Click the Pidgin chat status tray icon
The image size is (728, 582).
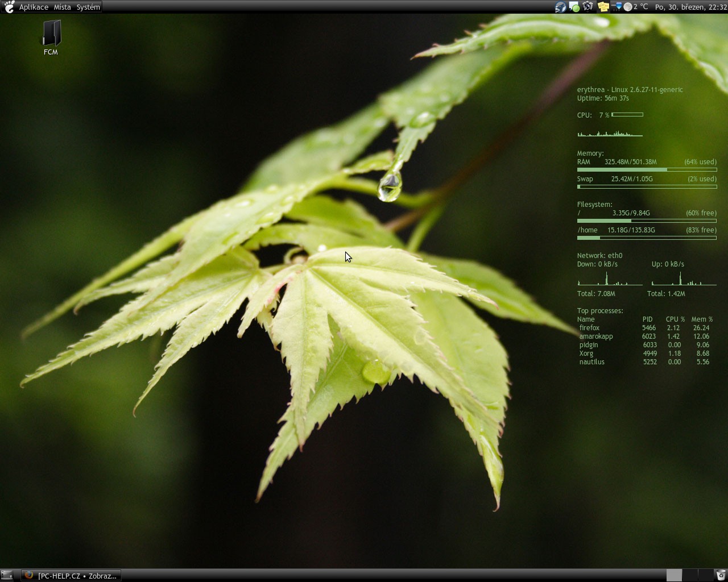coord(574,7)
